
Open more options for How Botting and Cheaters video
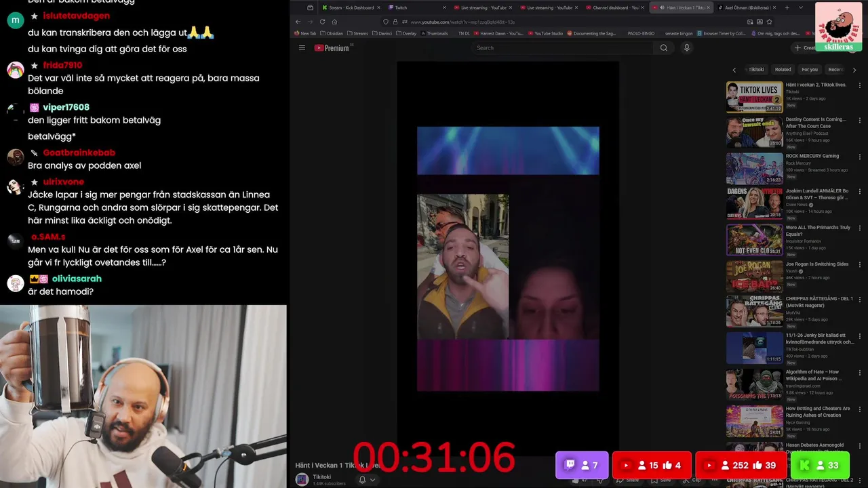[x=860, y=409]
